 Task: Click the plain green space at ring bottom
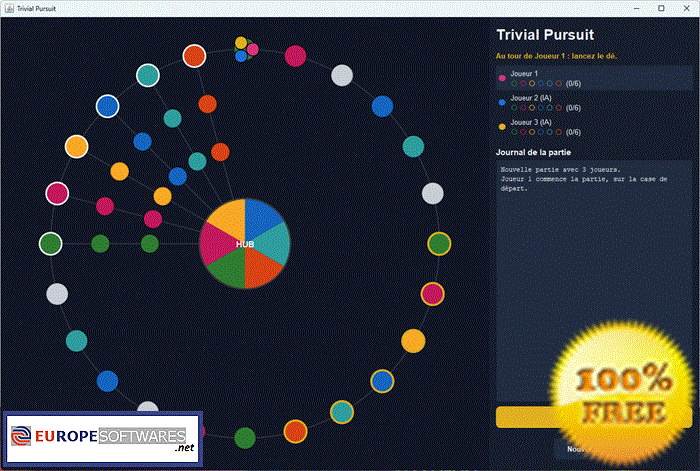pos(245,438)
